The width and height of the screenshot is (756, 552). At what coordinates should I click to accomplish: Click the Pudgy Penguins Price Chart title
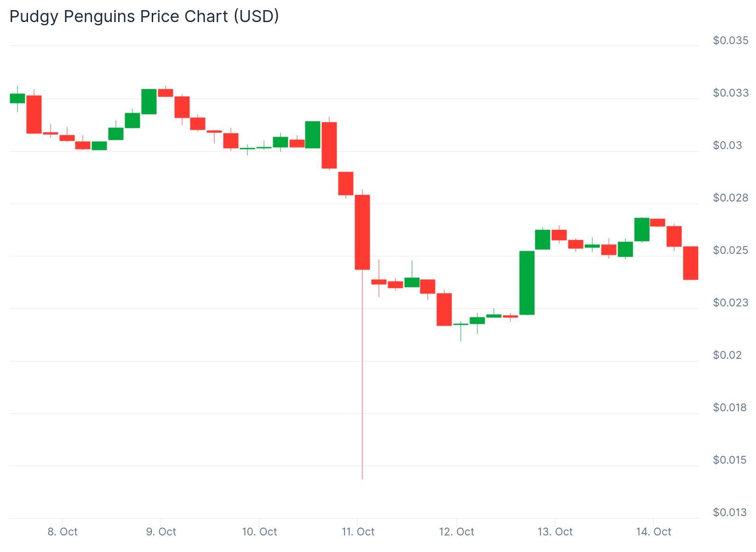pyautogui.click(x=144, y=17)
